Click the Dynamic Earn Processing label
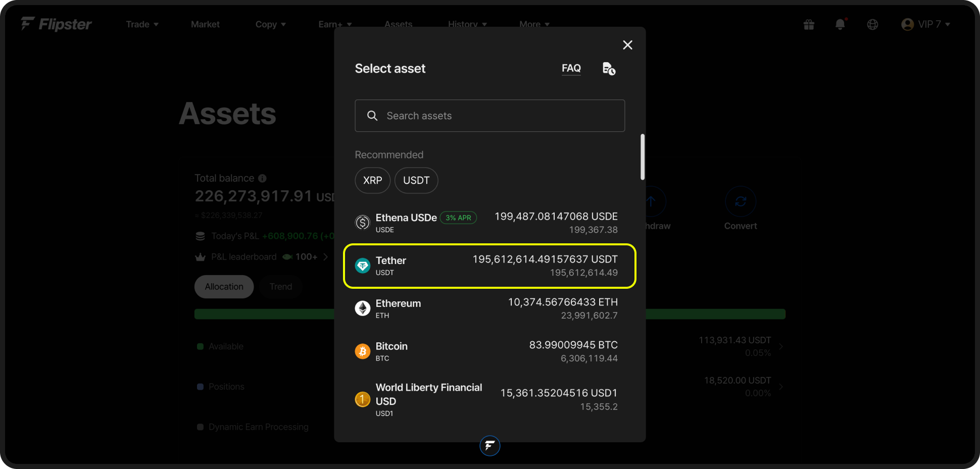 pos(258,427)
